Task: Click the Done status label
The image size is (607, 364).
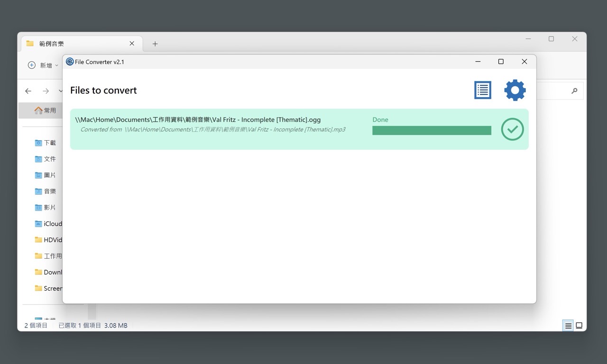Action: pyautogui.click(x=380, y=119)
